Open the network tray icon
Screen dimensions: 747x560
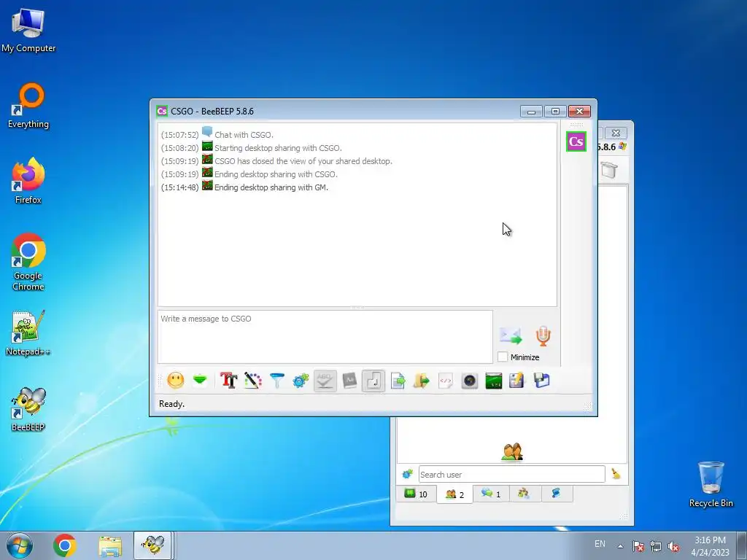[x=656, y=546]
